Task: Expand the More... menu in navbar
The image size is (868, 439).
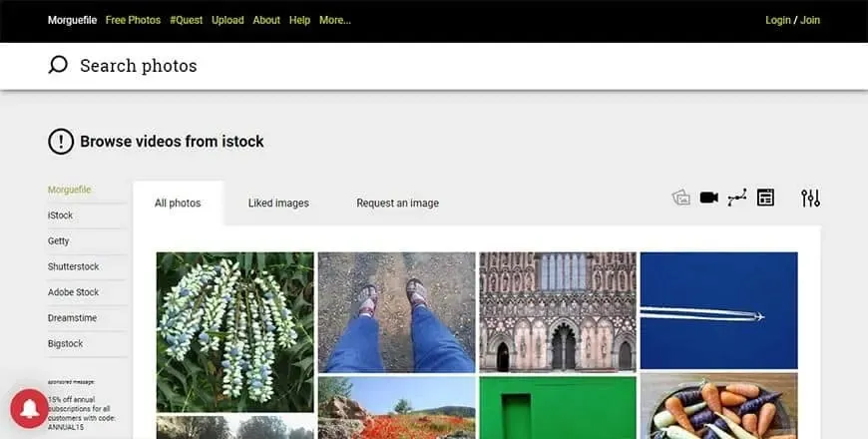Action: click(x=335, y=20)
